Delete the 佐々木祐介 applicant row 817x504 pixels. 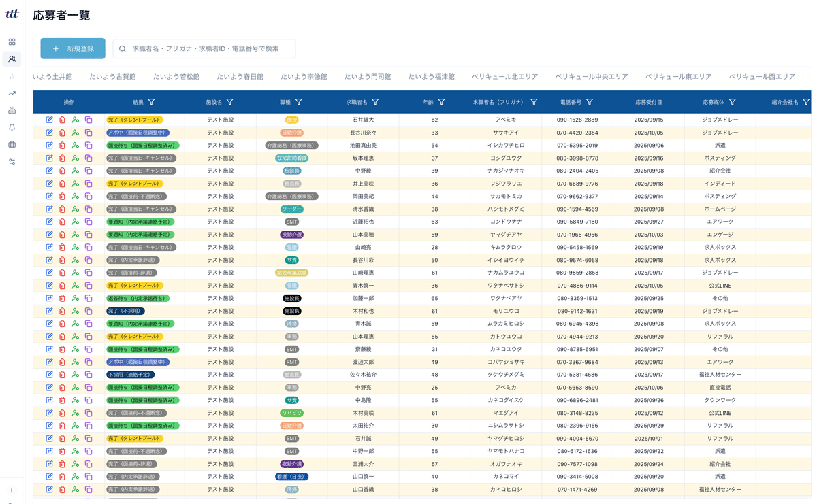(x=62, y=375)
